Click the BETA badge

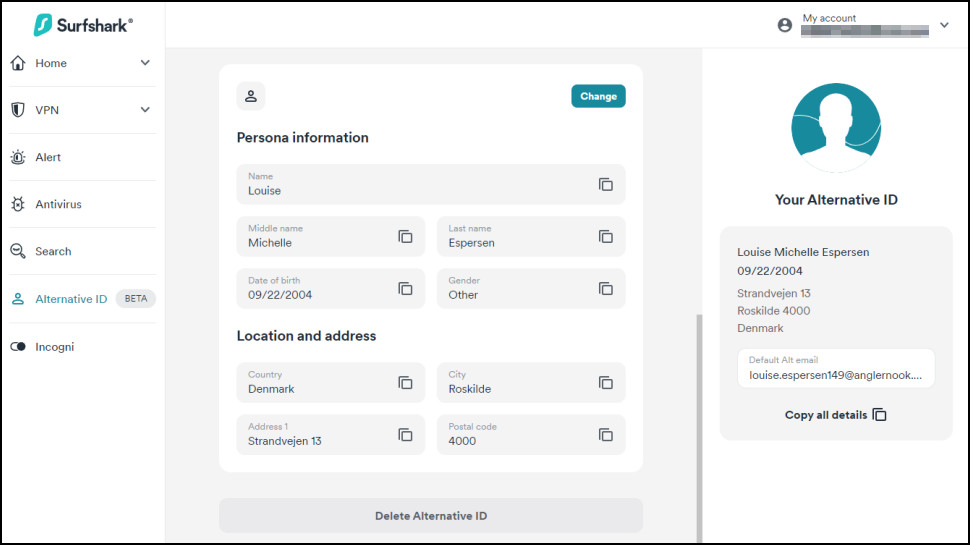(135, 299)
